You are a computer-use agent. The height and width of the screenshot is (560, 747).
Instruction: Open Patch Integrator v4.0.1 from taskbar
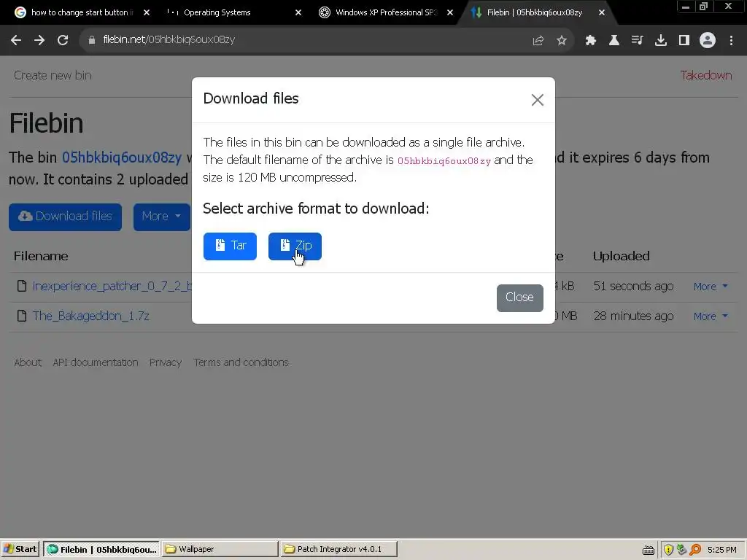click(x=338, y=549)
